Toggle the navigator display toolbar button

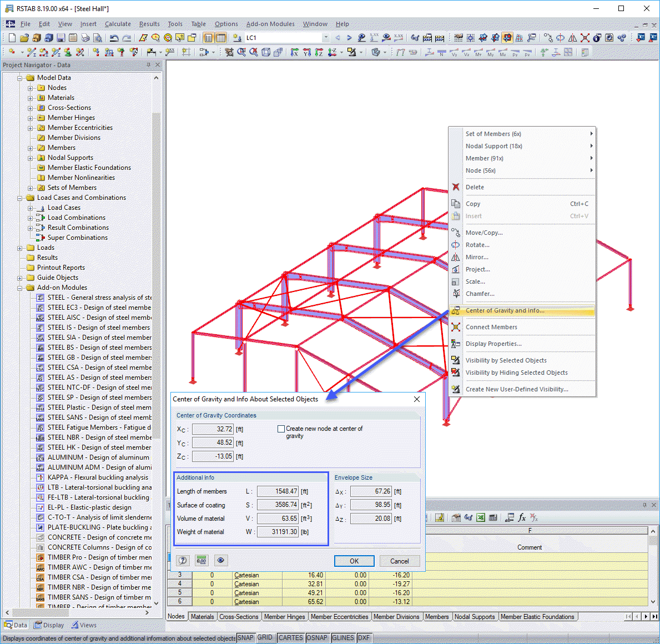point(208,38)
